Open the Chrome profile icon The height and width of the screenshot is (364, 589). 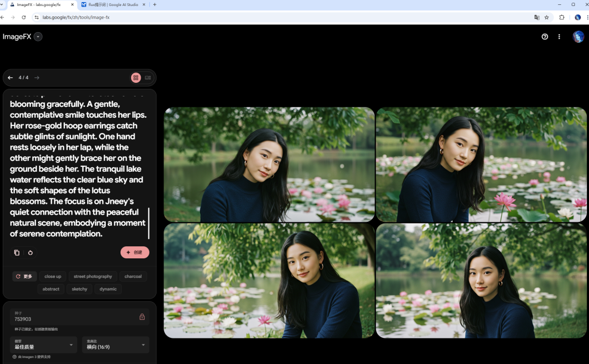pos(578,17)
